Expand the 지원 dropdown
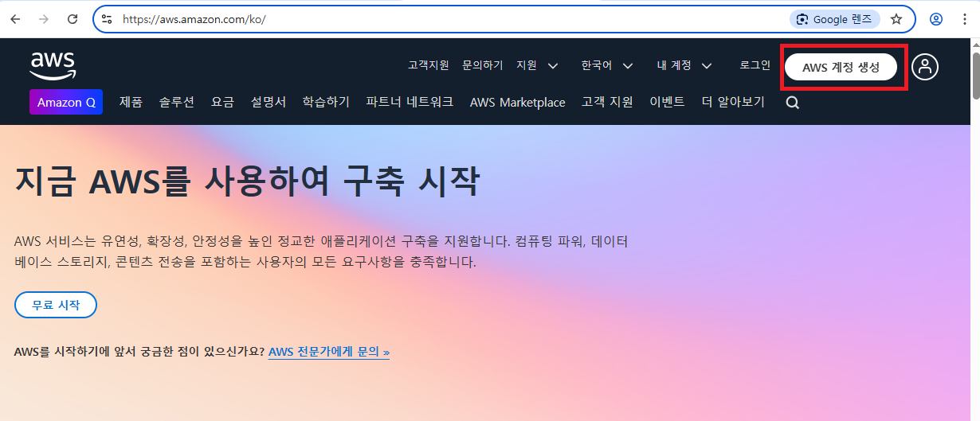The height and width of the screenshot is (421, 980). click(537, 65)
